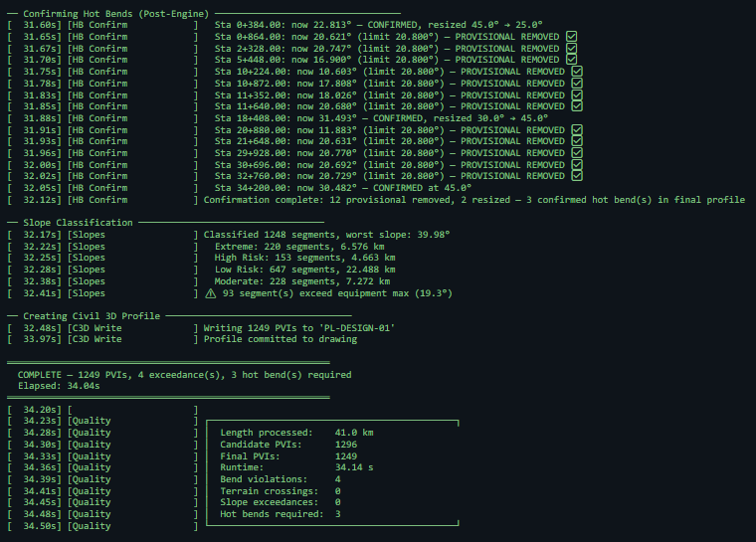Click the checkbox on the Sta 21+648.00 line
Screen dimensions: 756x542
(577, 141)
